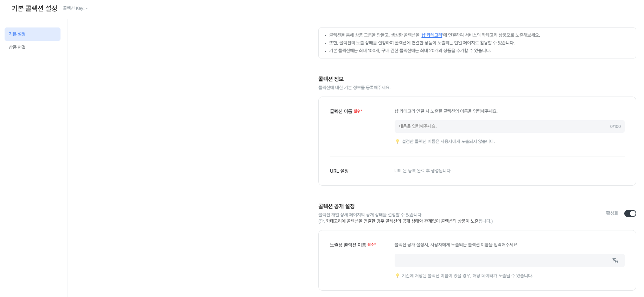Focus the 콜렉션 이름 input with 내용을 입력해주세요 placeholder
The height and width of the screenshot is (297, 644).
pos(509,126)
